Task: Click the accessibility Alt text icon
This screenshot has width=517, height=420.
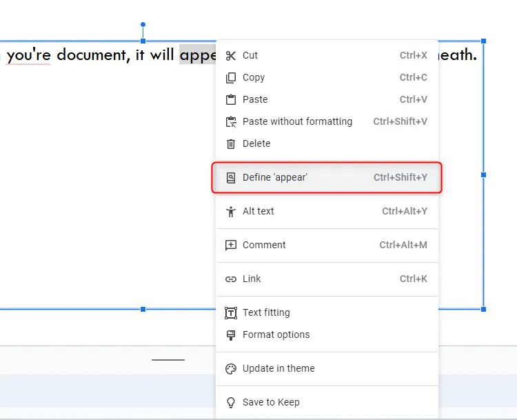Action: click(231, 212)
